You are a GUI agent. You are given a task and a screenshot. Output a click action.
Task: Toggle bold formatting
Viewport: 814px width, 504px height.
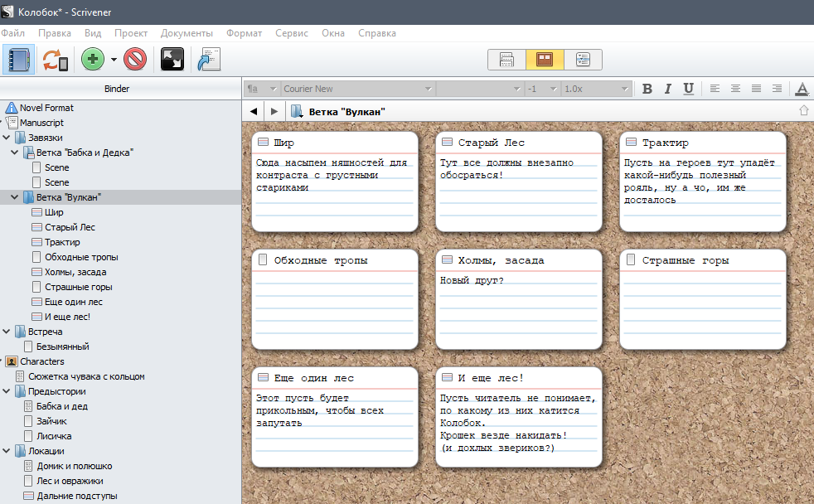647,89
